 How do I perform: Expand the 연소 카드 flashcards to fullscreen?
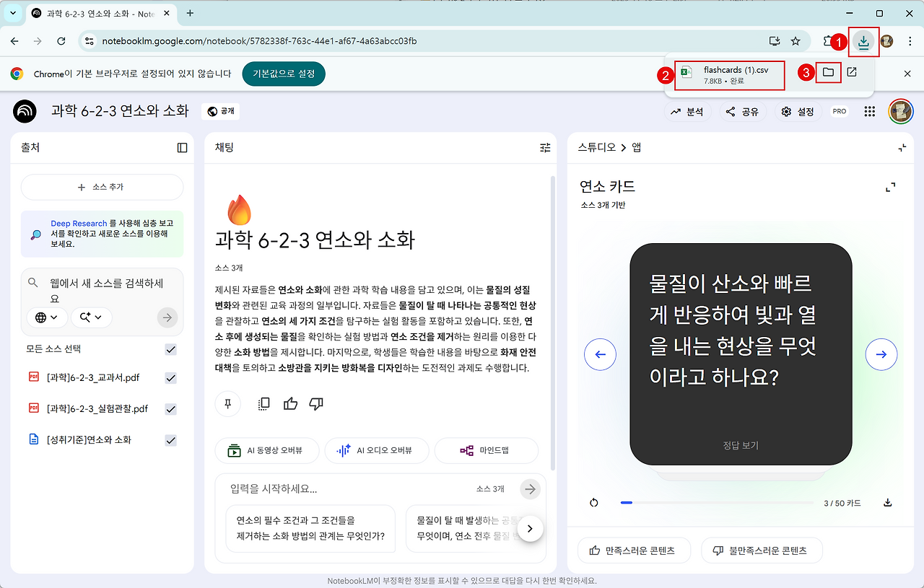pos(891,188)
